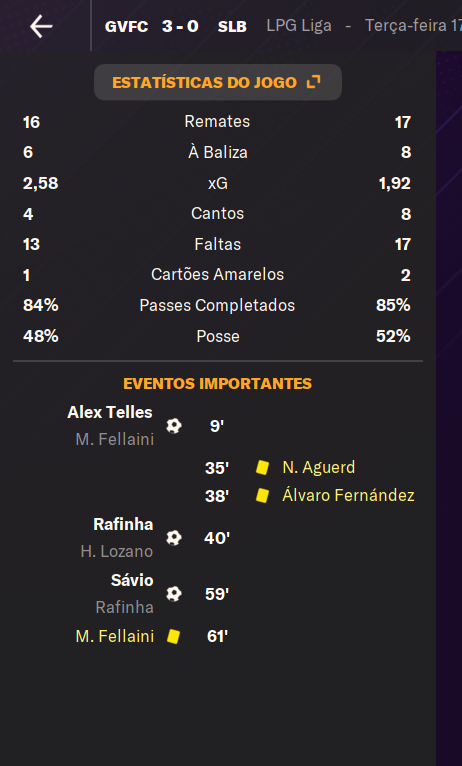The width and height of the screenshot is (462, 766).
Task: Open the LPG Liga competition link
Action: pos(299,25)
